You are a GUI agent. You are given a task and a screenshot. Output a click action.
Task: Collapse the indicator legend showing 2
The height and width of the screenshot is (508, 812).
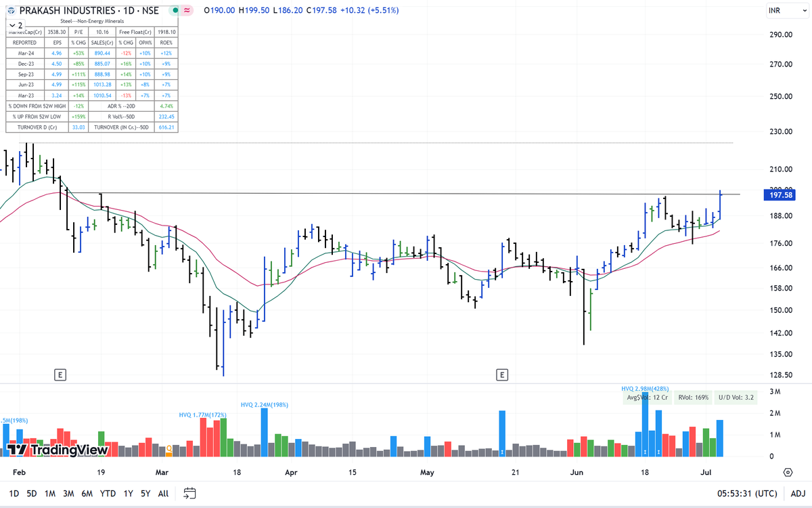point(16,25)
